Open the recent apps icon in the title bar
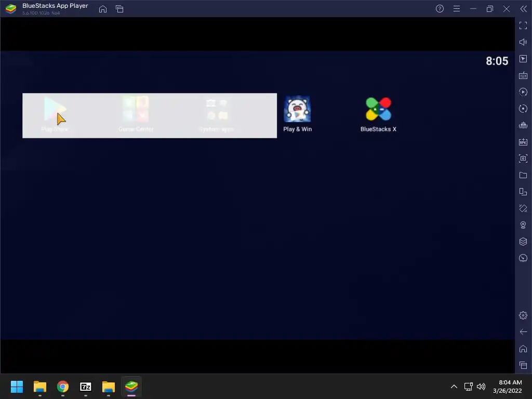 click(119, 9)
